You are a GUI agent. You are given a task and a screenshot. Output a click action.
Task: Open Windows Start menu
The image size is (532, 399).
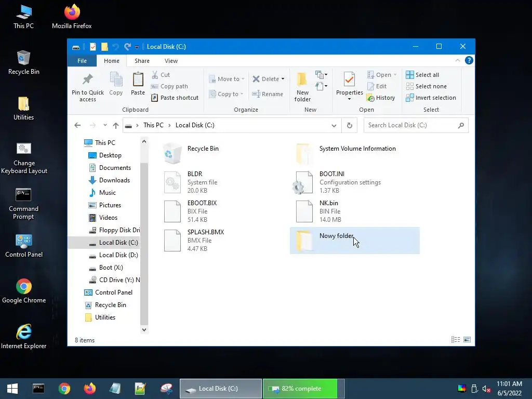[12, 389]
